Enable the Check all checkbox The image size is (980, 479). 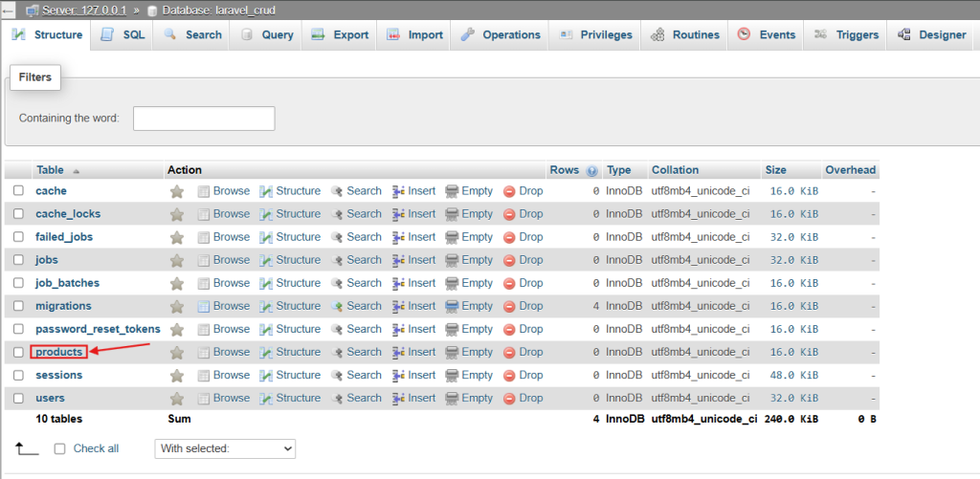coord(60,448)
